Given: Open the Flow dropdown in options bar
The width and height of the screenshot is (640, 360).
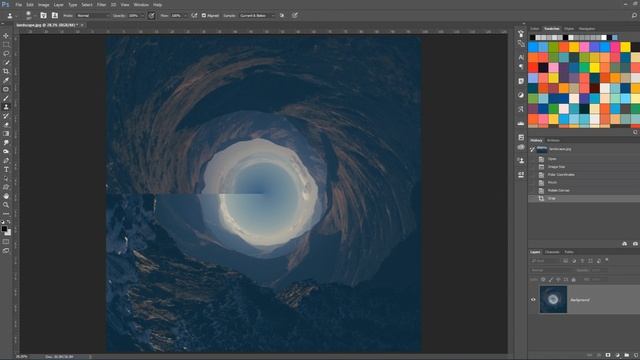Looking at the screenshot, I should (185, 16).
